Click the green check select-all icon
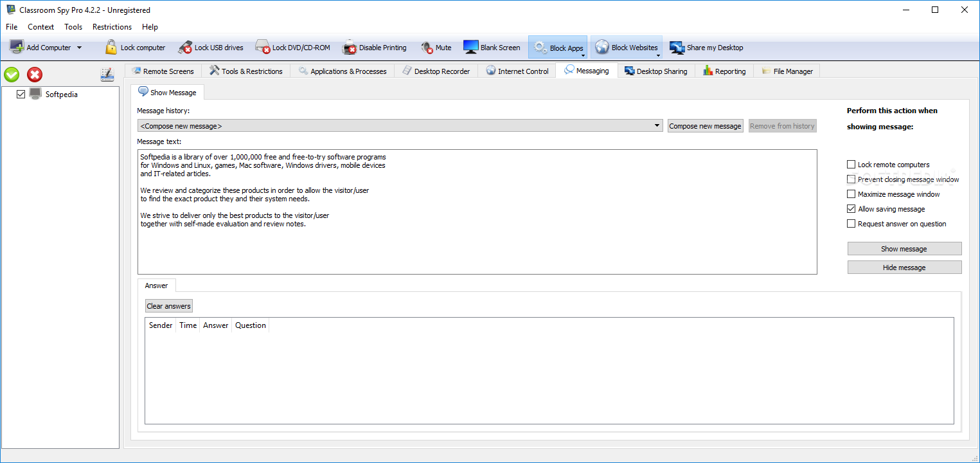This screenshot has width=980, height=463. pos(12,75)
